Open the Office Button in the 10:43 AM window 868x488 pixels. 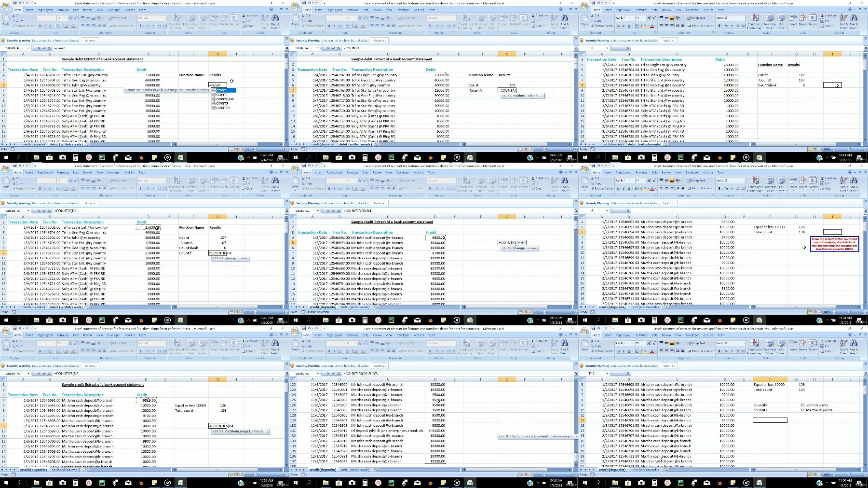pos(584,6)
